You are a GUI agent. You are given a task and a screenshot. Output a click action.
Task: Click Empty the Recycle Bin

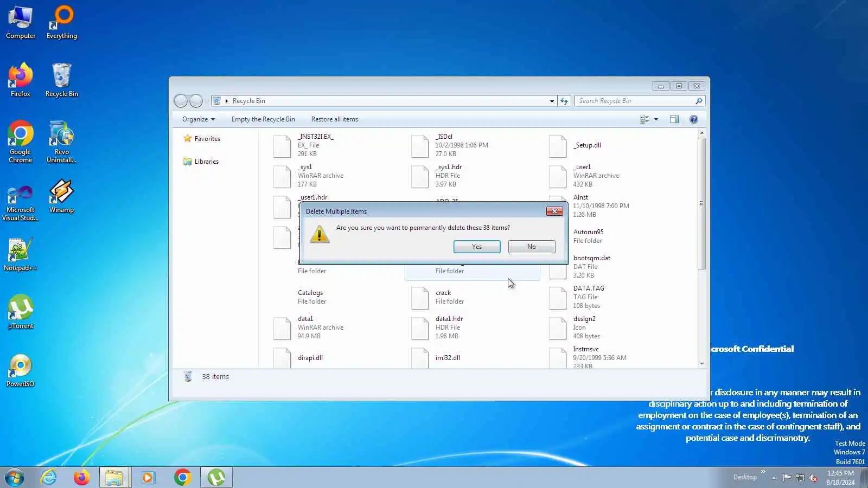[x=263, y=119]
